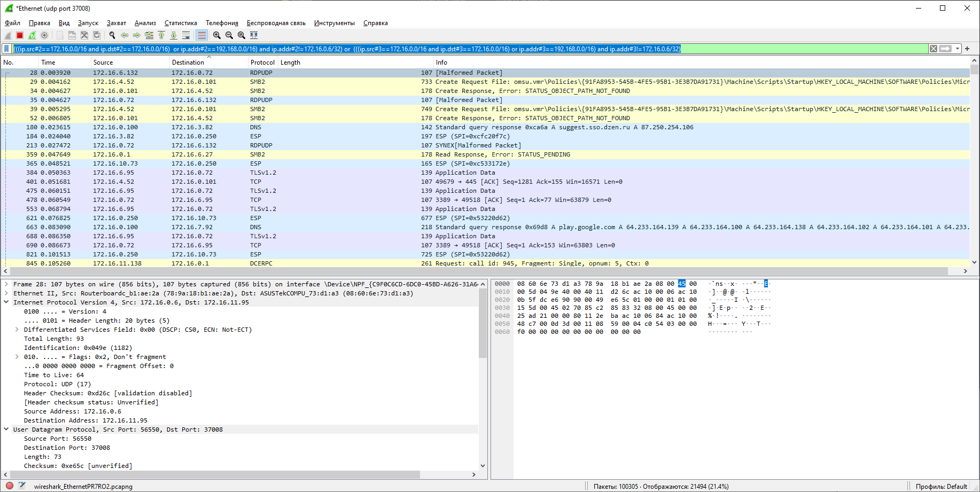
Task: Click the Профиль: Default status label
Action: point(941,487)
